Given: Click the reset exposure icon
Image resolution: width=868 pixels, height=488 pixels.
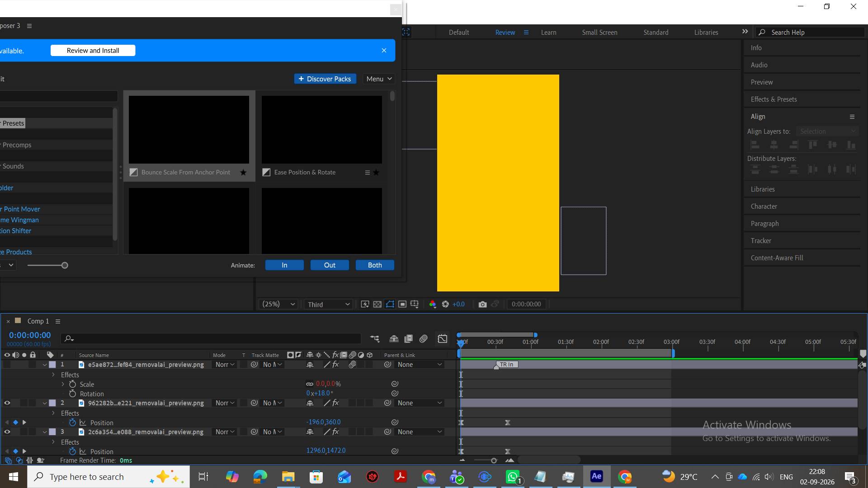Looking at the screenshot, I should point(445,305).
